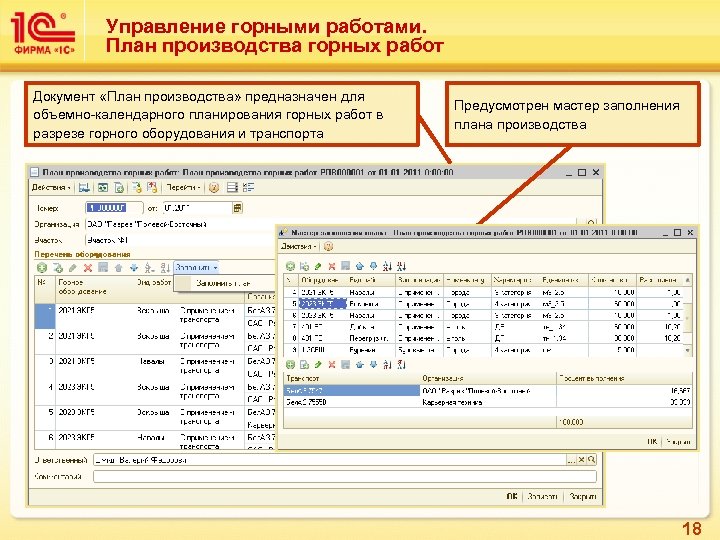Click OK in the Мастер заполнения window
Viewport: 720px width, 540px height.
[652, 441]
